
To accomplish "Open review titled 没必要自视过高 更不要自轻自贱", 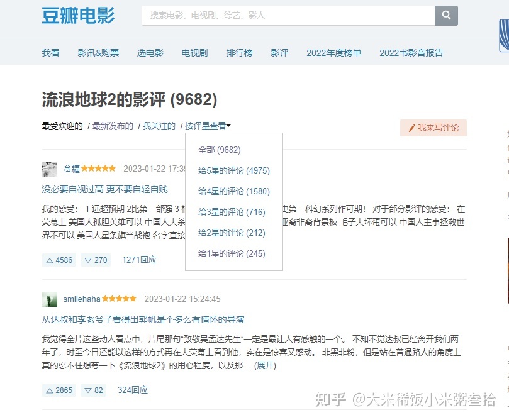I will click(105, 189).
